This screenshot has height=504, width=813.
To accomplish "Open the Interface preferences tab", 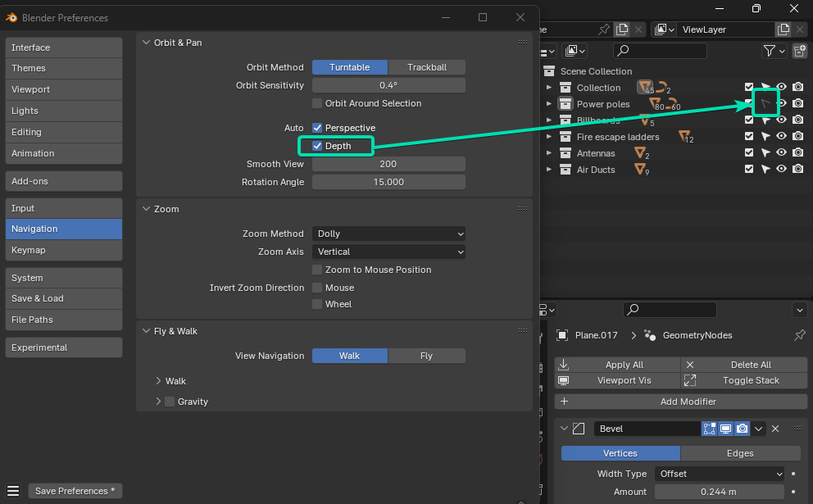I will coord(64,48).
